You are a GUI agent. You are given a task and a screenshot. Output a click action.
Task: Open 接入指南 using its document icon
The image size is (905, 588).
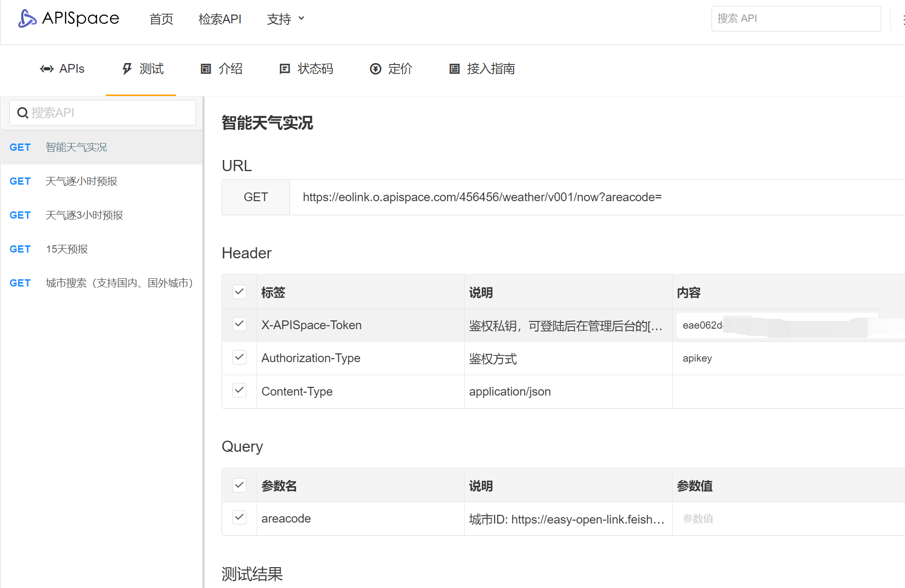point(454,69)
